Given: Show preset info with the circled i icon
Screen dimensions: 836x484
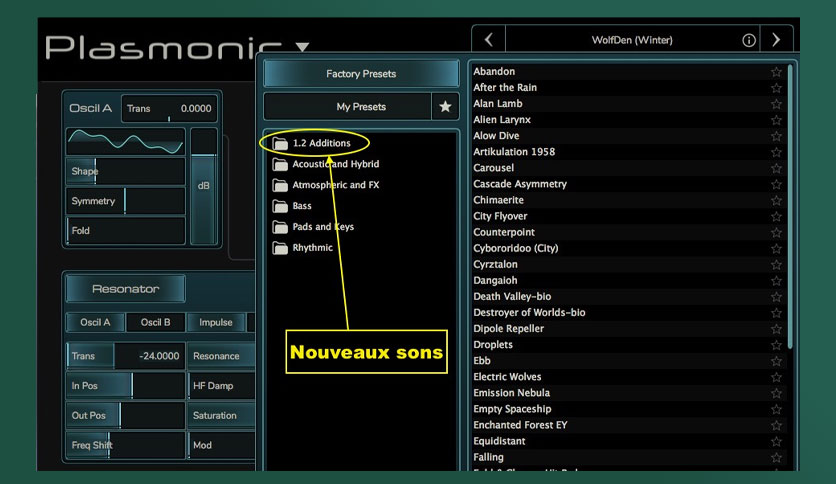Looking at the screenshot, I should (x=749, y=40).
